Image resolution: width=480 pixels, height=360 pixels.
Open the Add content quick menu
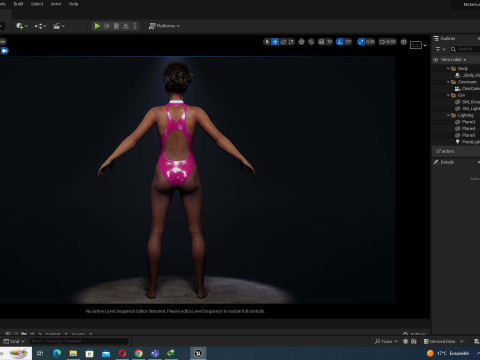pyautogui.click(x=22, y=26)
